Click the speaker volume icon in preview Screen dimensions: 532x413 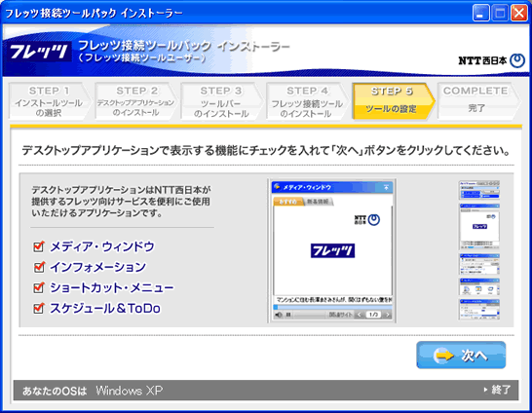[279, 315]
